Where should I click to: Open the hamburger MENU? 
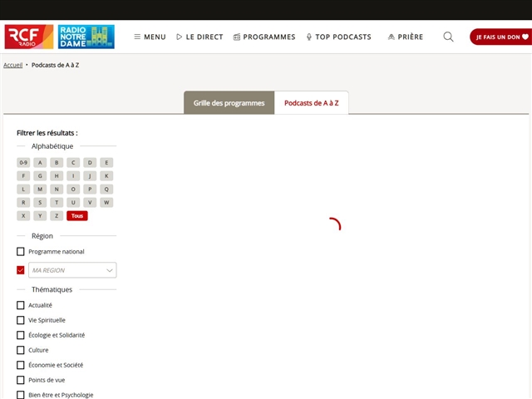pos(150,37)
